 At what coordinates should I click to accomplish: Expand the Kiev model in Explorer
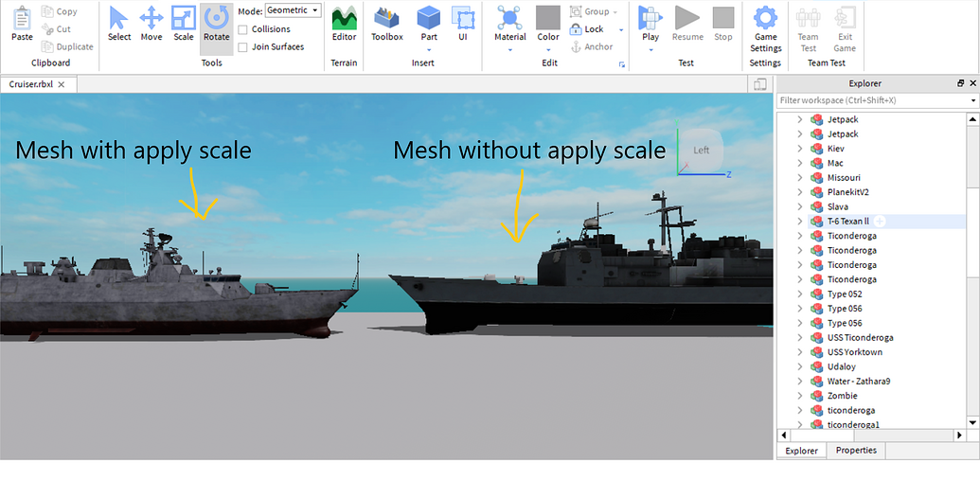click(799, 149)
